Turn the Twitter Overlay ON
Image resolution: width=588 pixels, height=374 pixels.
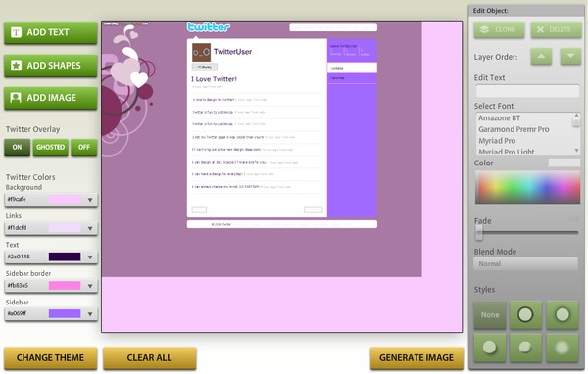click(18, 147)
